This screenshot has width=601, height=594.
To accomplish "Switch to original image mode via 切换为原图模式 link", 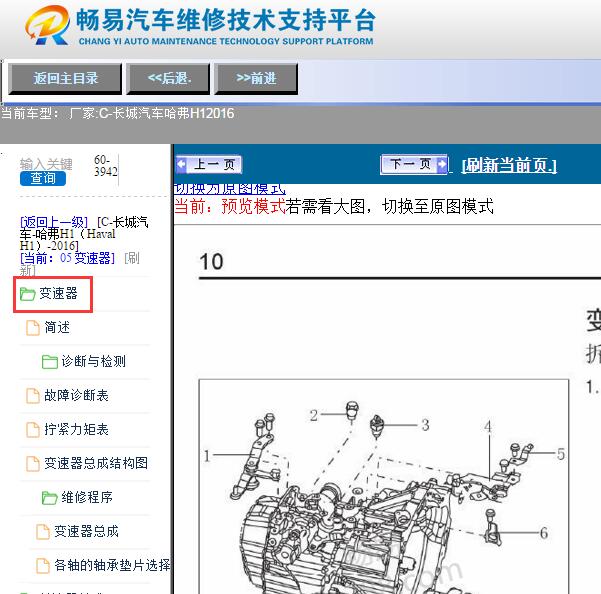I will pyautogui.click(x=230, y=189).
